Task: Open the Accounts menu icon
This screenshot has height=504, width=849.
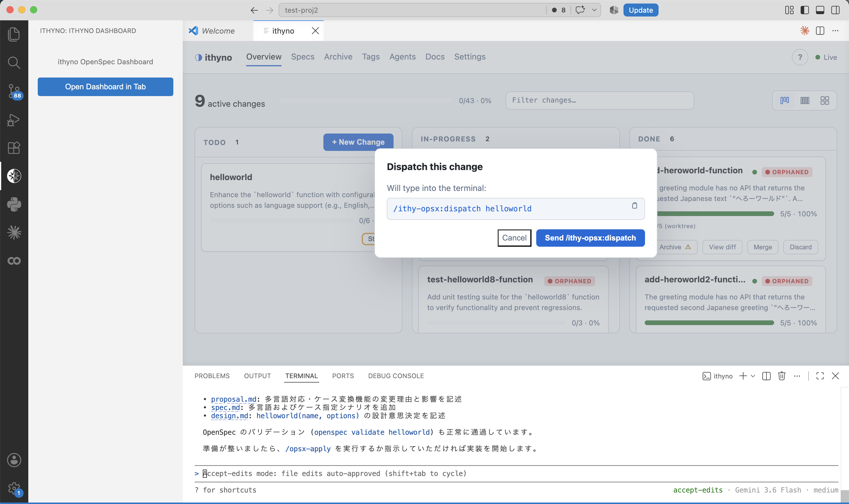Action: pyautogui.click(x=14, y=460)
